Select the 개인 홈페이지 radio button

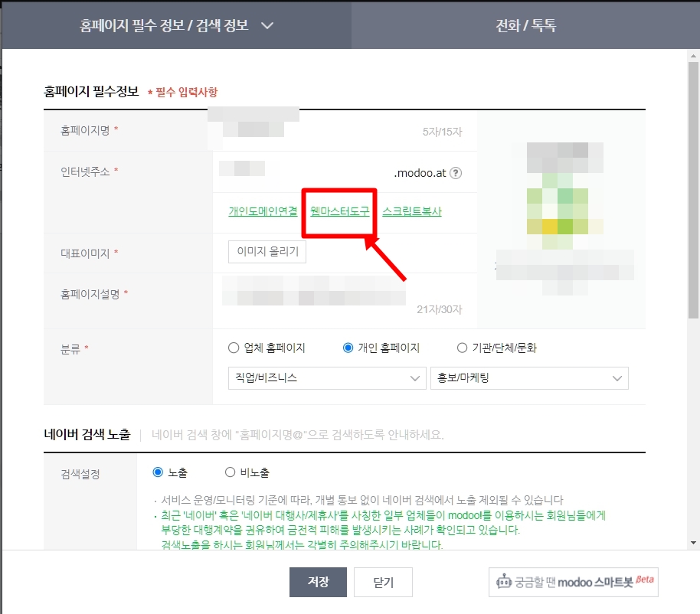348,348
